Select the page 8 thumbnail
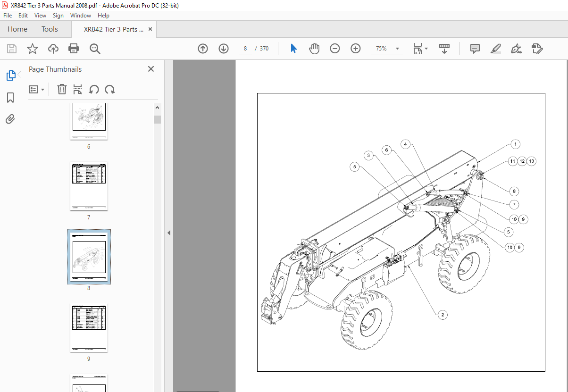This screenshot has width=568, height=392. (89, 257)
